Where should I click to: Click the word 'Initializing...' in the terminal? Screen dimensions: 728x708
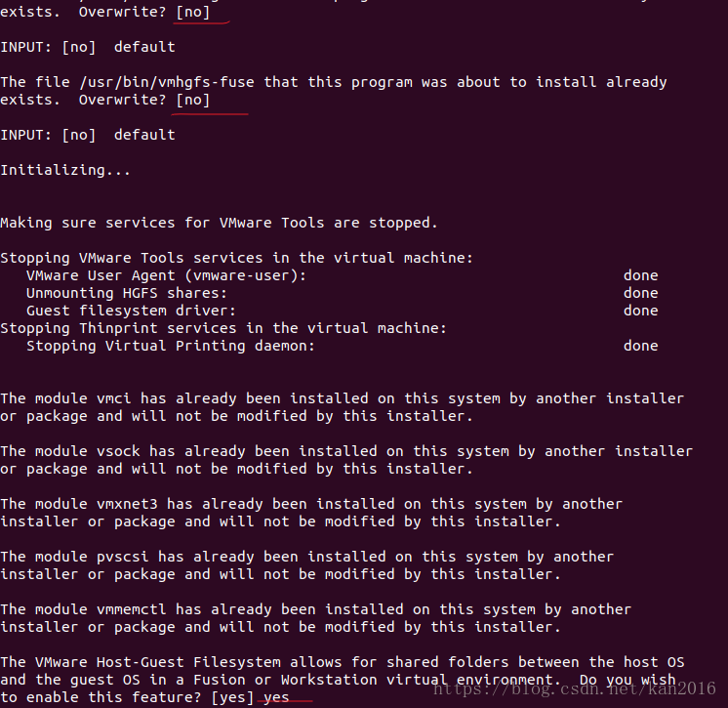pos(65,170)
